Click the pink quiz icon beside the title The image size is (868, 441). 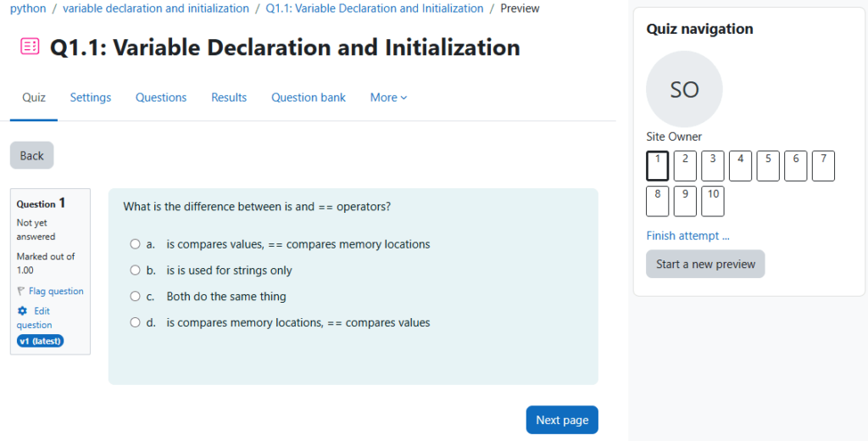click(30, 47)
